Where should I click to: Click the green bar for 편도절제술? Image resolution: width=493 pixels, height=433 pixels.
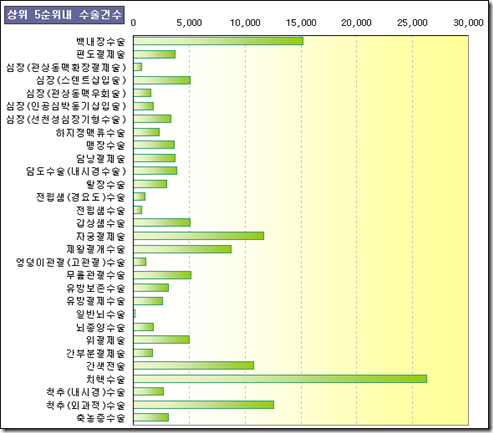[155, 54]
